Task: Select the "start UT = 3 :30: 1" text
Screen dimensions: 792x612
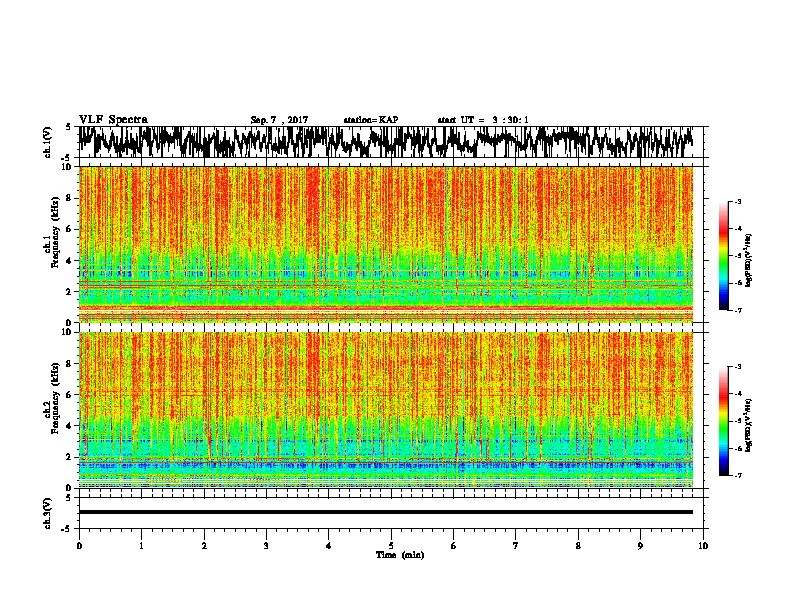Action: point(483,120)
